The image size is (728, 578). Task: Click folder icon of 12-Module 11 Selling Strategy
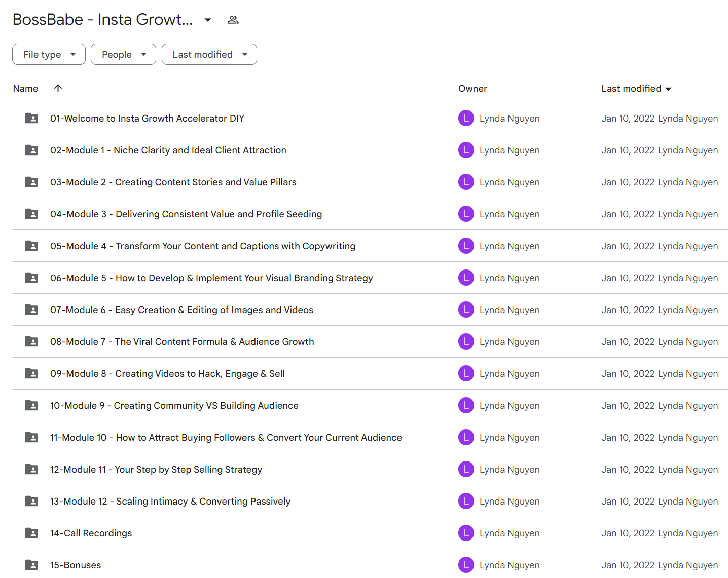point(31,469)
